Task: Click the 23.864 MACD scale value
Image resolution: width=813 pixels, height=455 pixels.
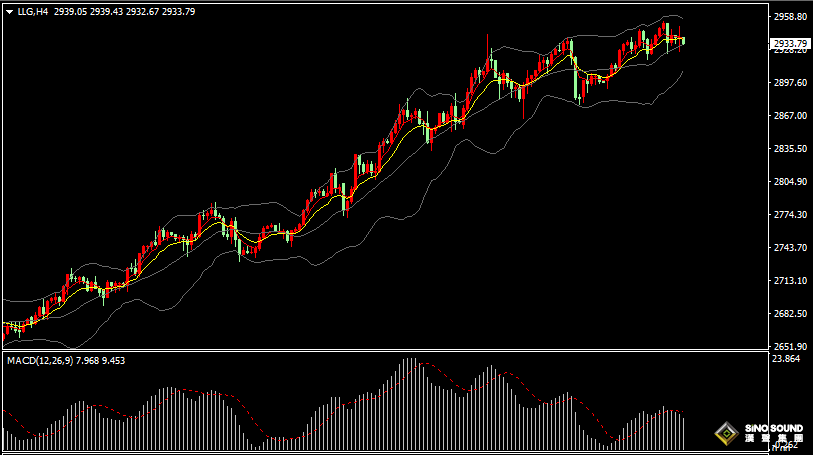Action: click(x=788, y=359)
